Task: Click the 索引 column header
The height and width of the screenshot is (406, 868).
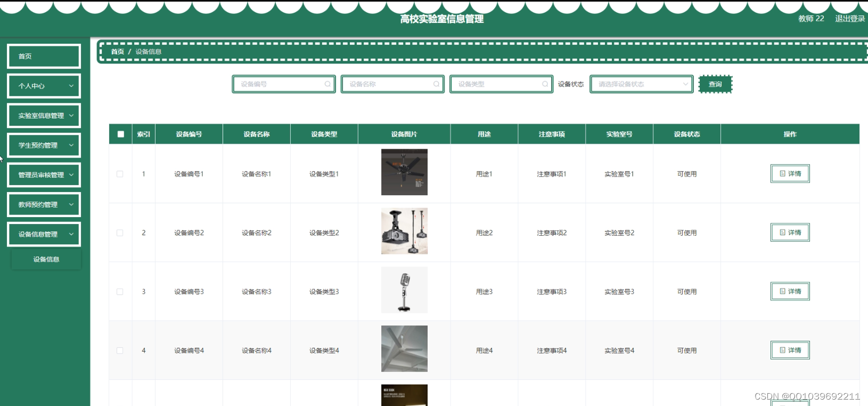Action: pyautogui.click(x=144, y=134)
